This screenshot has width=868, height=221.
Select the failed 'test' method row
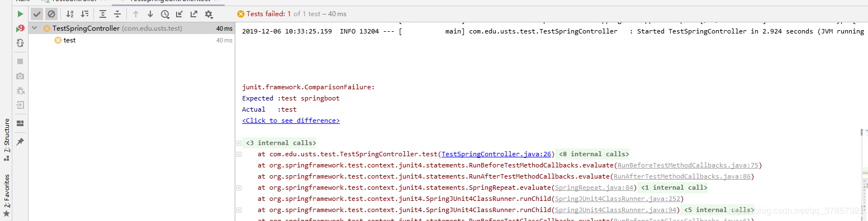click(132, 40)
